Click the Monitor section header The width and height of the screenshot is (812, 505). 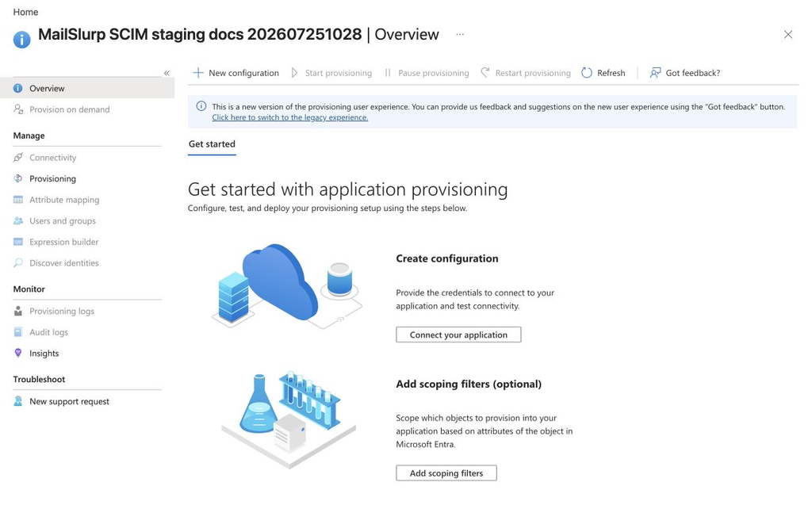[x=29, y=289]
